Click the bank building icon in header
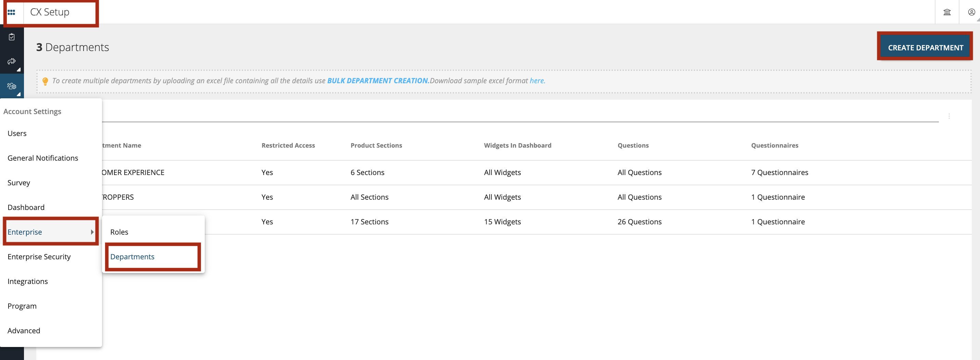Image resolution: width=980 pixels, height=360 pixels. (947, 12)
